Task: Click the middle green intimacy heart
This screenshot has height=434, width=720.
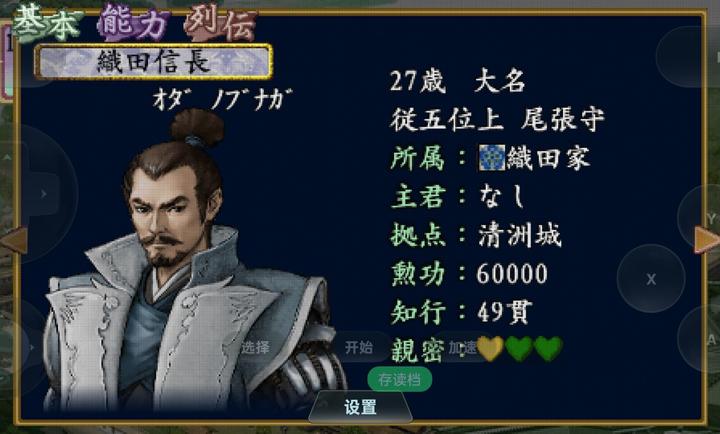Action: [519, 348]
